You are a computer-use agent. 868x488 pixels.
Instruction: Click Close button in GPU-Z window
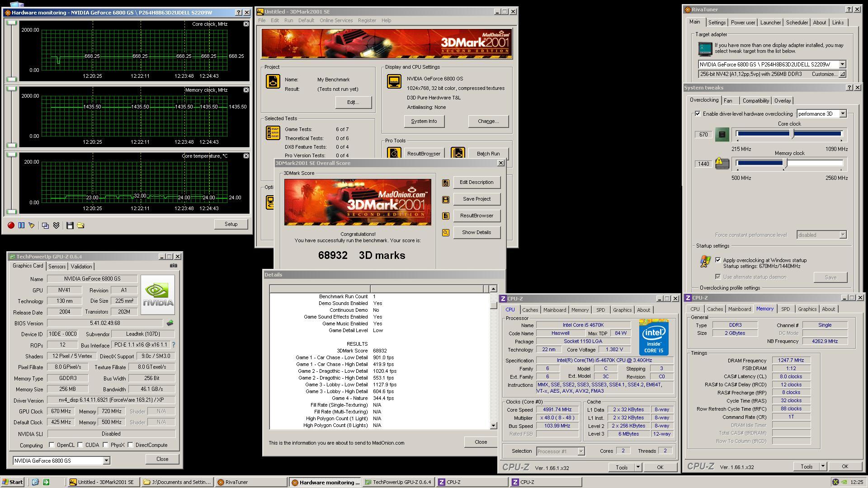(162, 459)
